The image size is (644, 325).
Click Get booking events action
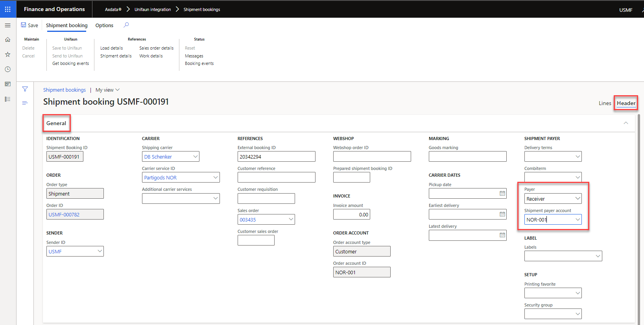click(70, 63)
